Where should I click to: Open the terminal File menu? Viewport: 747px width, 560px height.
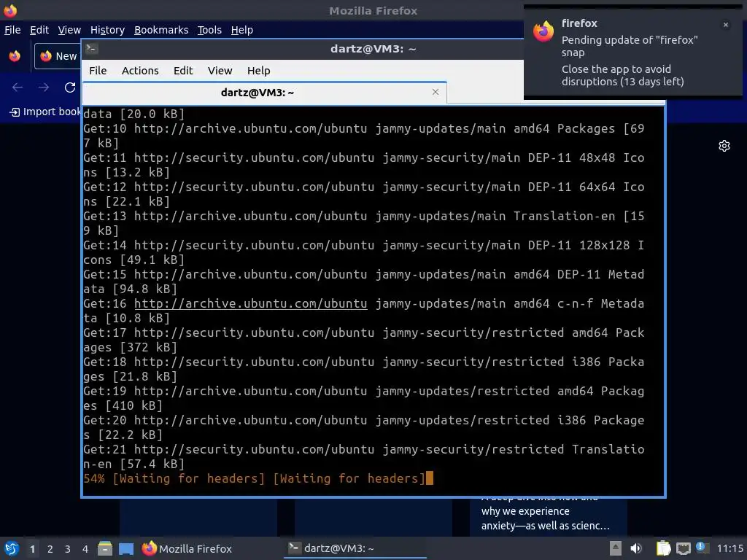pos(98,71)
